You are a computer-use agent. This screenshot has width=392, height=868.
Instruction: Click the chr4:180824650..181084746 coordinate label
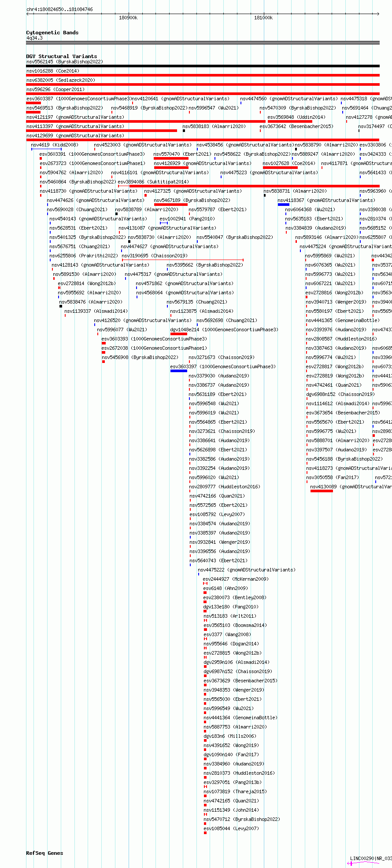click(59, 9)
